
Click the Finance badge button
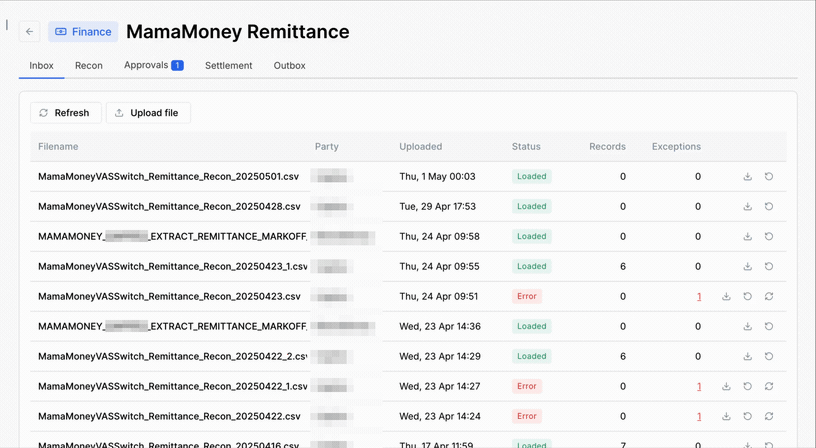(x=83, y=32)
